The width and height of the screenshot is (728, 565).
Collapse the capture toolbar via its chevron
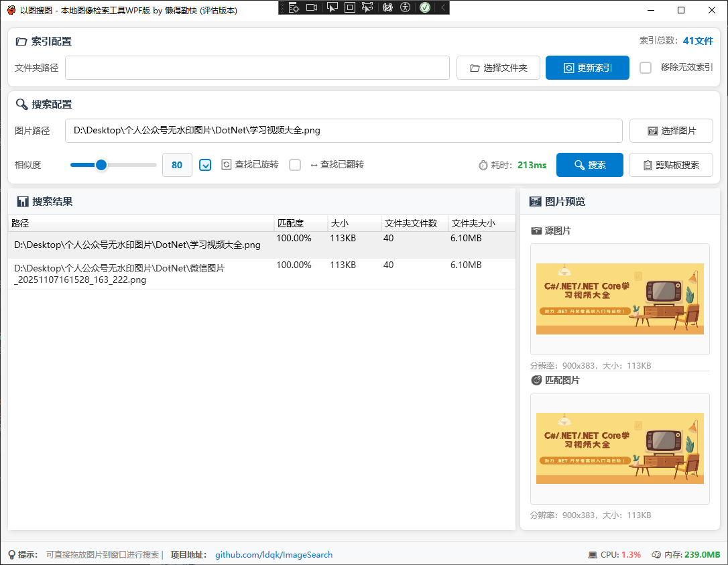click(442, 7)
